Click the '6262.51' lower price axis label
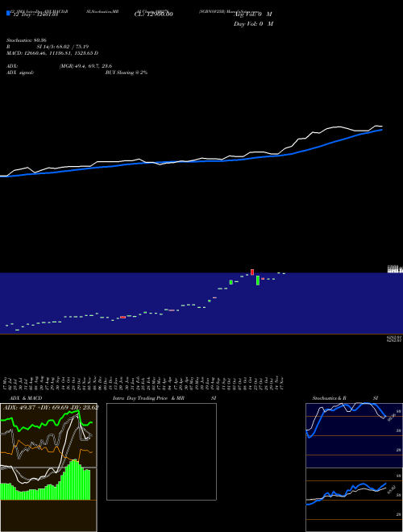Viewport: 403px width, 532px height. (x=394, y=339)
